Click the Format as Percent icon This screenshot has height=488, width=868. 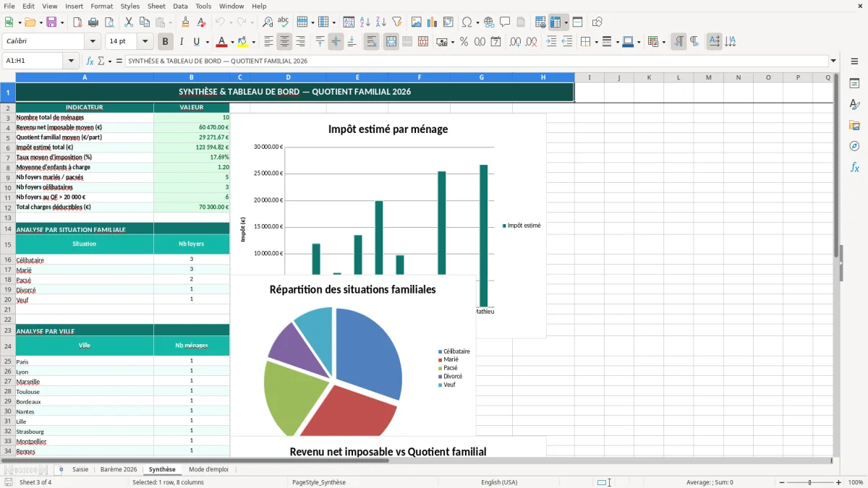point(464,42)
